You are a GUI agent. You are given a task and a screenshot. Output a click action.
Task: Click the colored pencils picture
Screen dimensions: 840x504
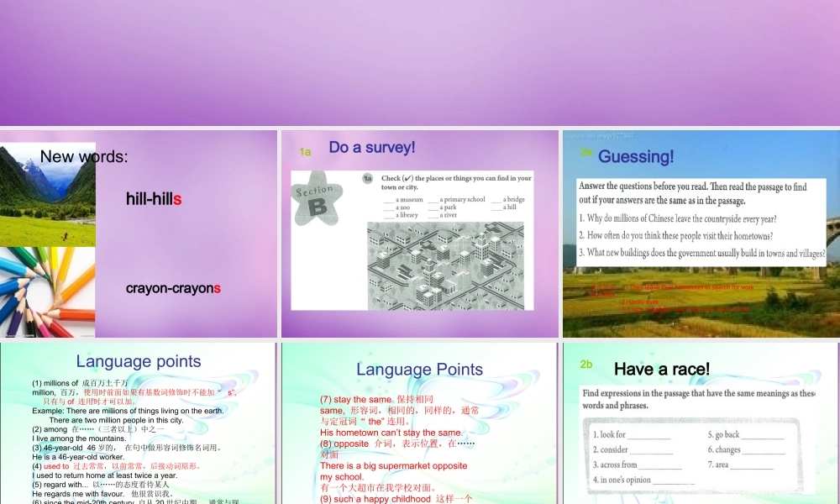coord(46,290)
